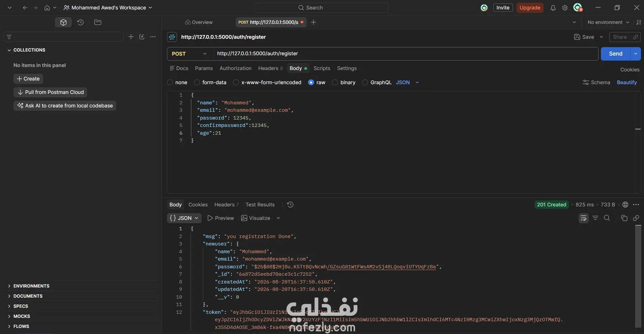Click Ask AI to create from local codebase

point(65,106)
